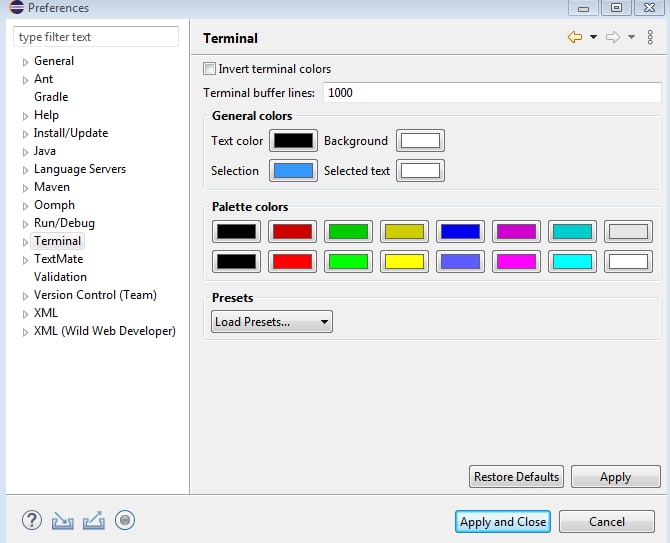
Task: Expand the Install/Update node arrow
Action: (x=25, y=134)
